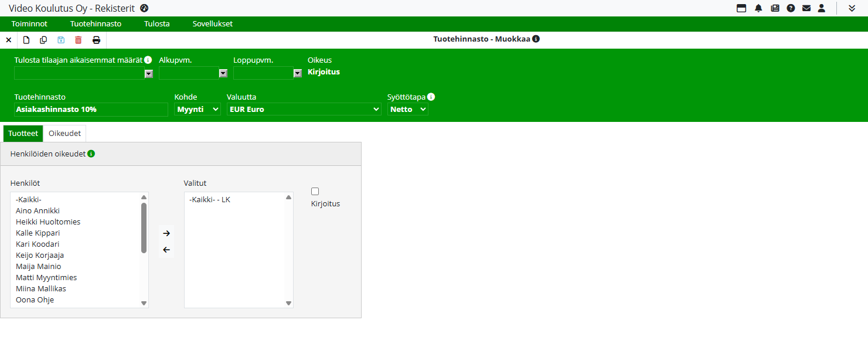Open the Alkupvm. date dropdown arrow
The image size is (868, 337).
coord(223,74)
